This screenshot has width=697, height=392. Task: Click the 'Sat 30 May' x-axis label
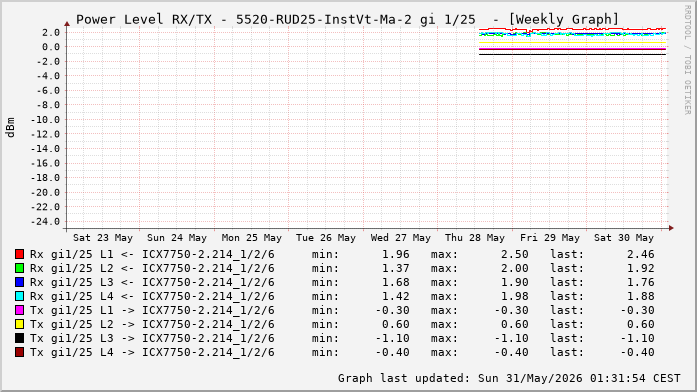(x=624, y=238)
